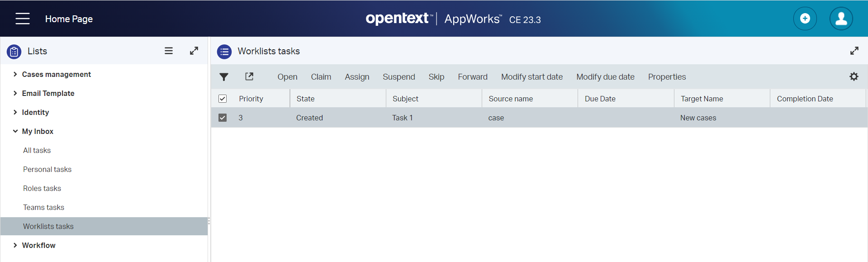Click Modify due date action

coord(605,77)
